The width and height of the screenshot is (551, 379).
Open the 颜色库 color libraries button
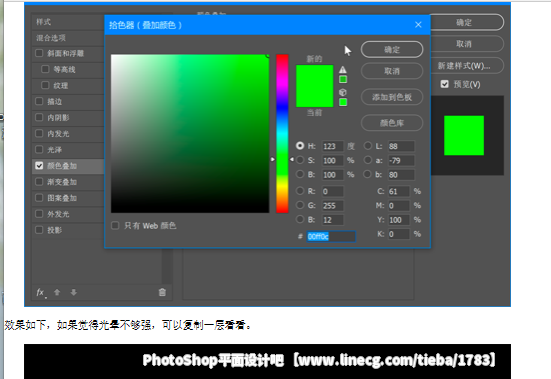click(392, 123)
